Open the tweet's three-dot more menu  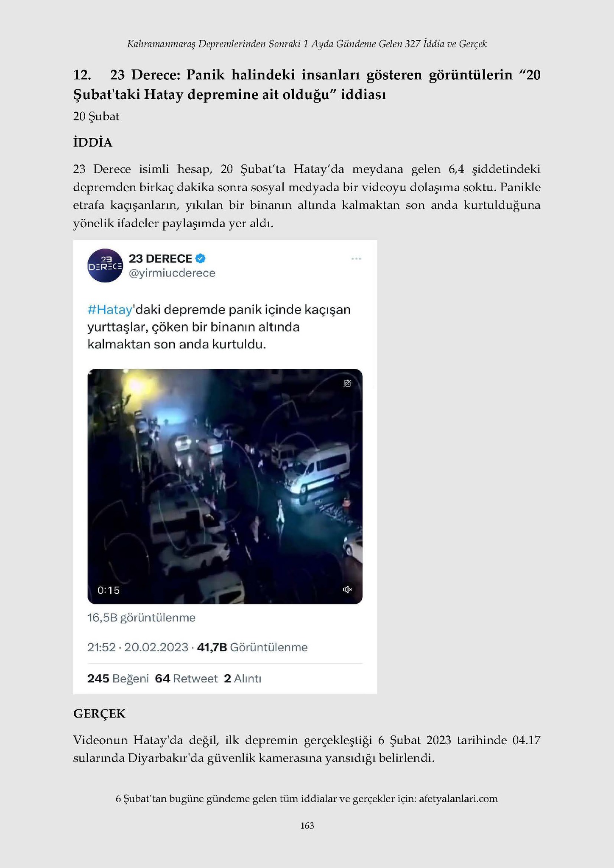pyautogui.click(x=356, y=259)
